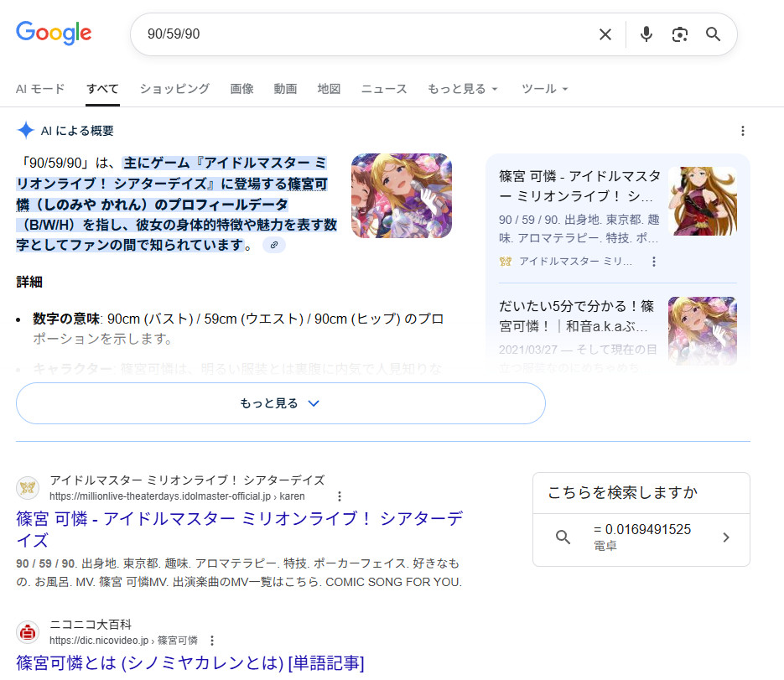Click the Google logo

click(x=54, y=34)
